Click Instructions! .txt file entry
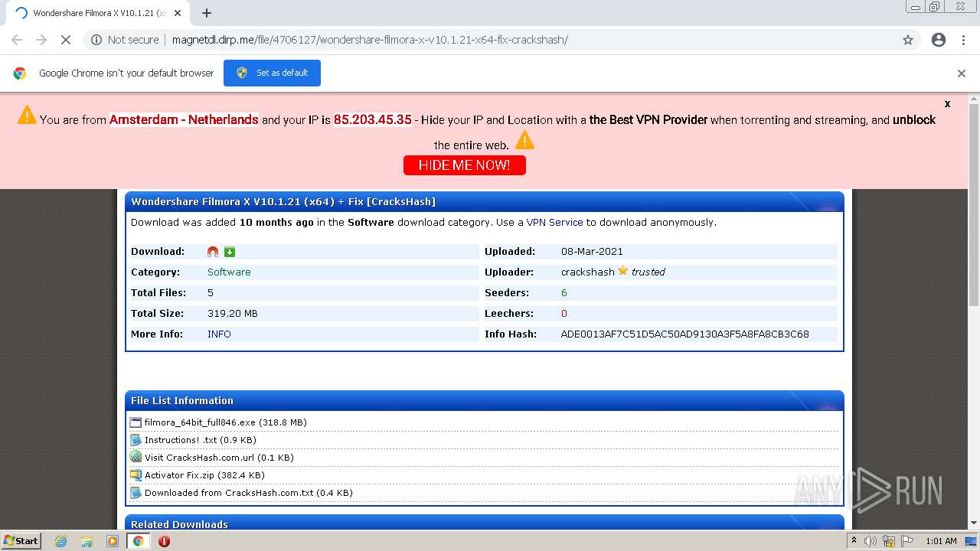 [201, 440]
